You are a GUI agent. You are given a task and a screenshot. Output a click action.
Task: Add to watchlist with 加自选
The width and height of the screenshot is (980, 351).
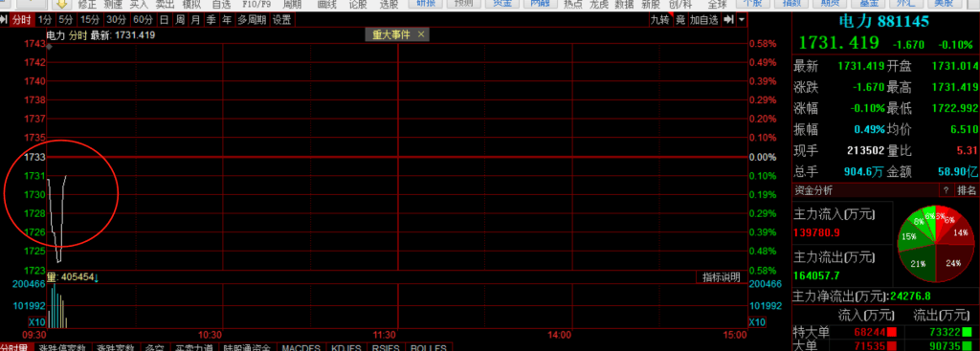[x=704, y=20]
